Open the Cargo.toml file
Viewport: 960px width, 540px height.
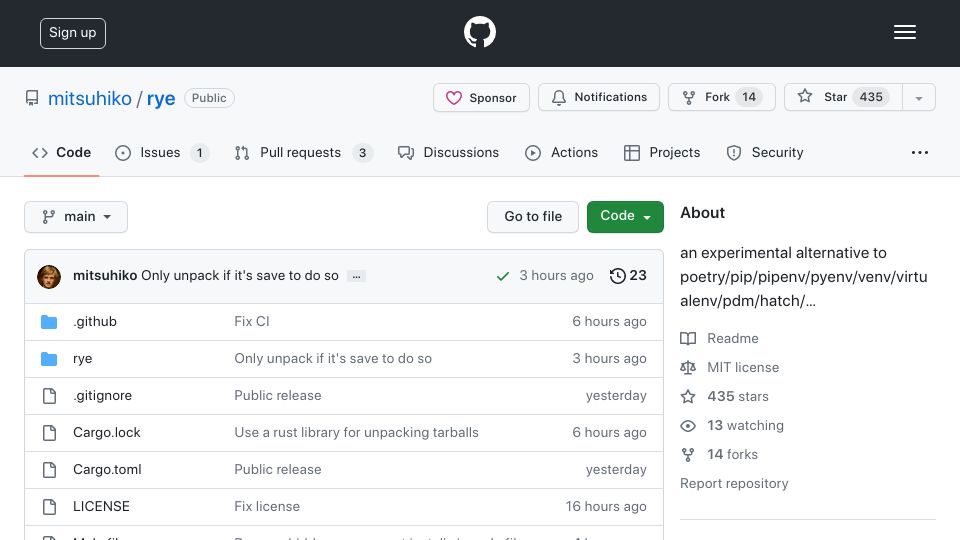tap(107, 470)
